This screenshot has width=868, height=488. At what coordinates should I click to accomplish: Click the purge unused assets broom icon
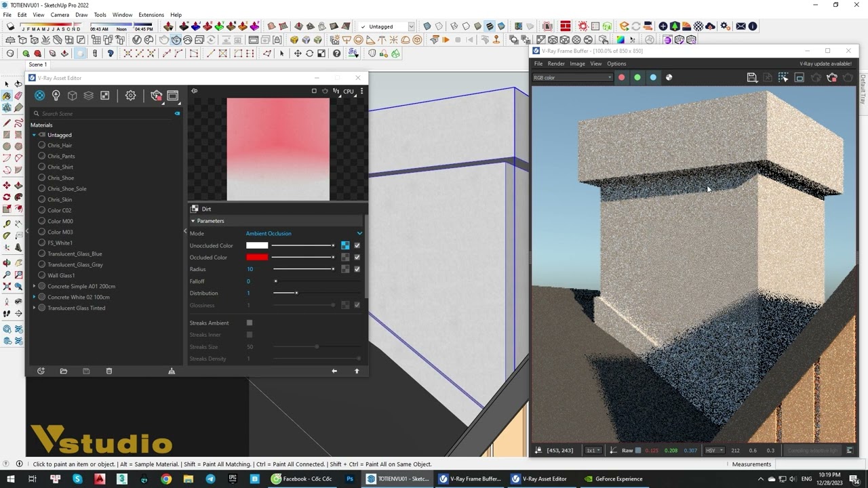coord(172,371)
